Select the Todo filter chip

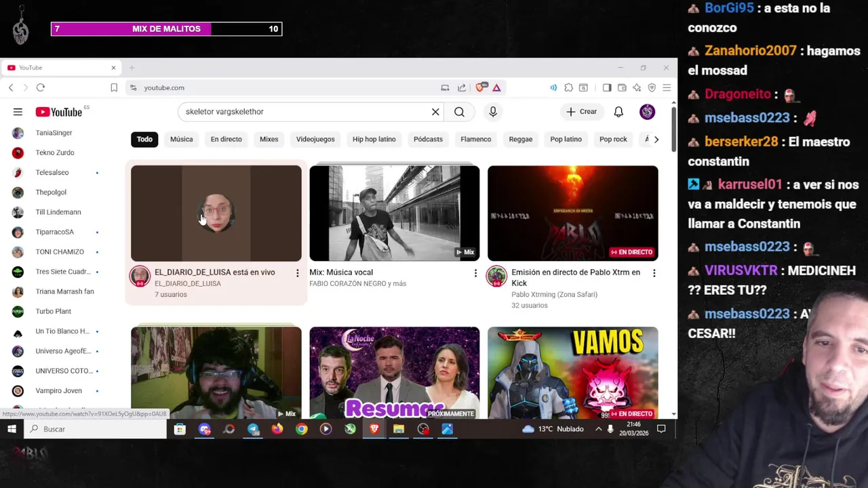(144, 139)
